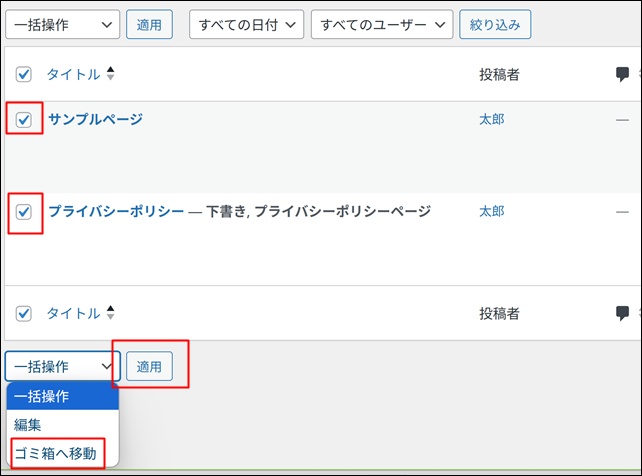Click the 絞り込み filter button
This screenshot has height=476, width=642.
(x=495, y=25)
